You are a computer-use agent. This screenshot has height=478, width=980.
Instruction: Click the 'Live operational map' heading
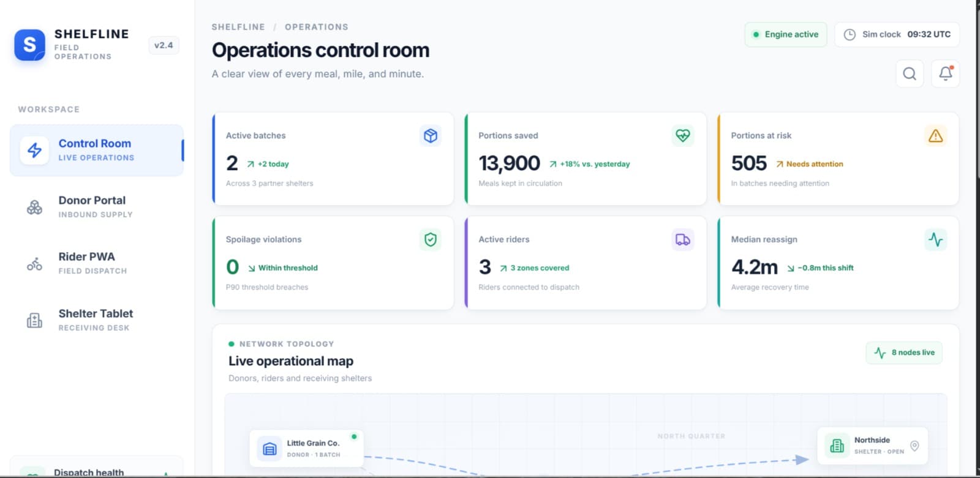coord(291,361)
